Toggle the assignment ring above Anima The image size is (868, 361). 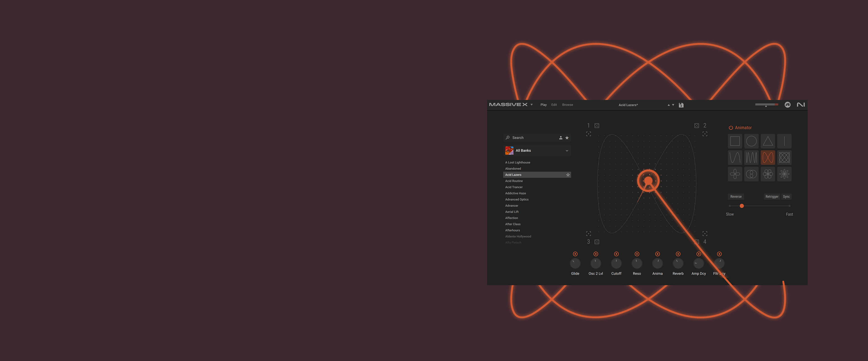(657, 254)
